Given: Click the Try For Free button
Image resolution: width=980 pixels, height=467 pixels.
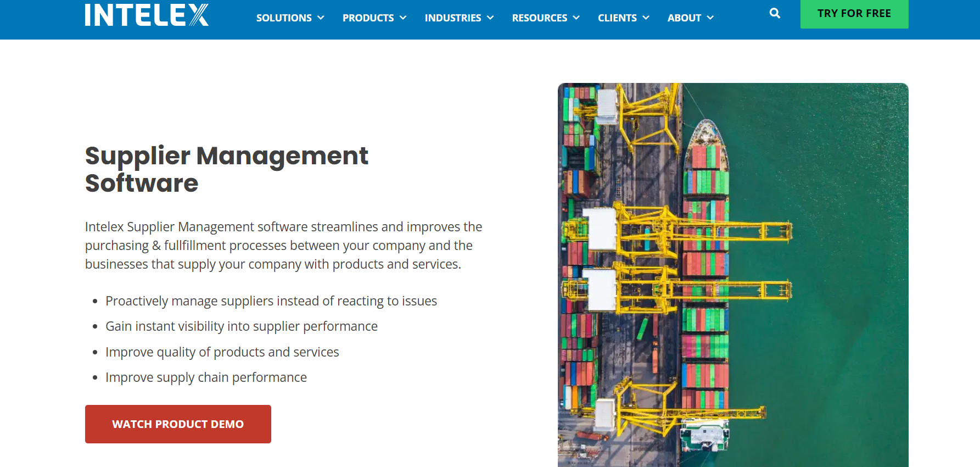Looking at the screenshot, I should click(x=854, y=14).
